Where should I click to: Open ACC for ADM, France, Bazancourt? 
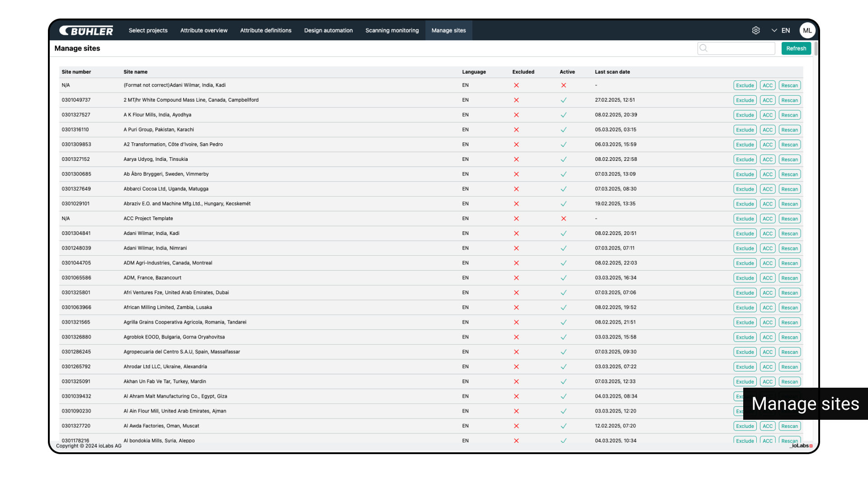[768, 278]
